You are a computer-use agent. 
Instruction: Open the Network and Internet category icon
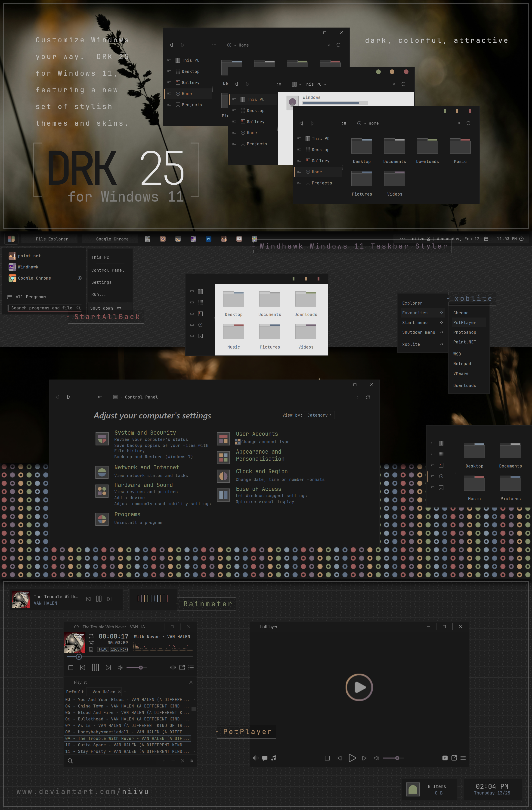pos(102,472)
